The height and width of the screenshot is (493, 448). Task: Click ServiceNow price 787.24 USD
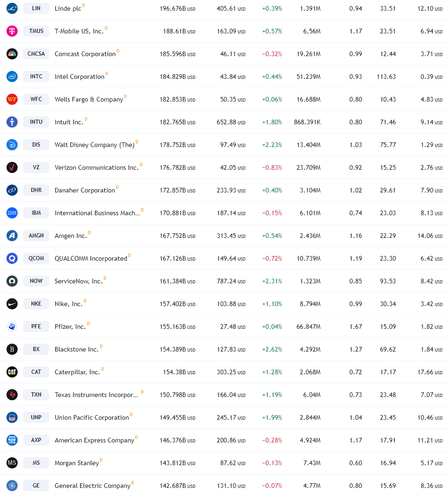(x=231, y=282)
